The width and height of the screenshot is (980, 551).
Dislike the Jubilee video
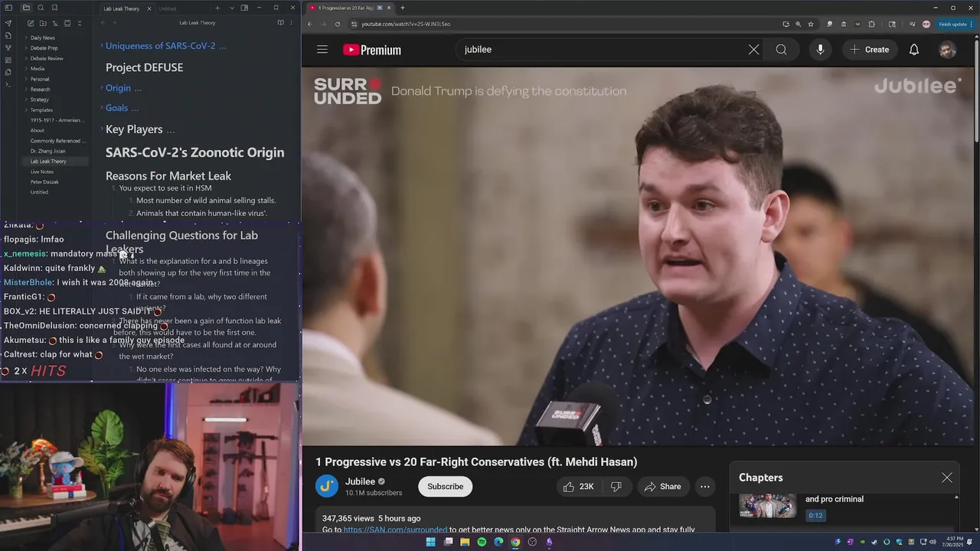(616, 487)
